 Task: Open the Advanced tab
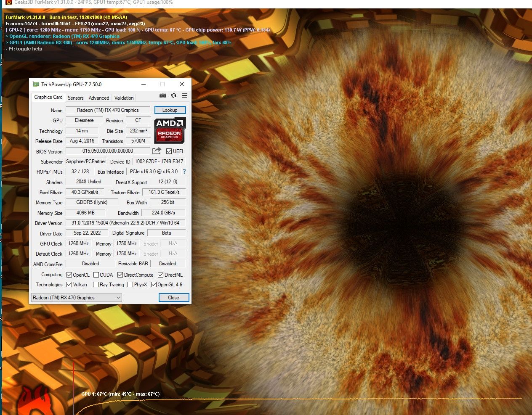99,98
